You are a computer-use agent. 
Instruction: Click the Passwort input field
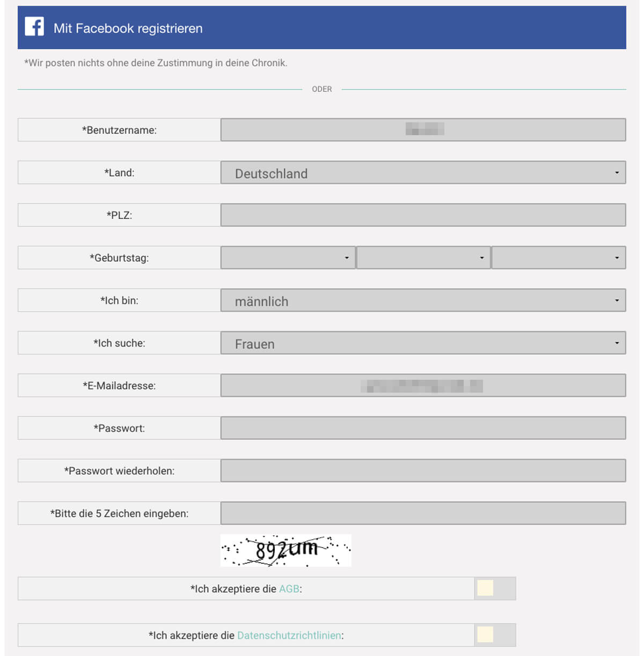[x=423, y=428]
